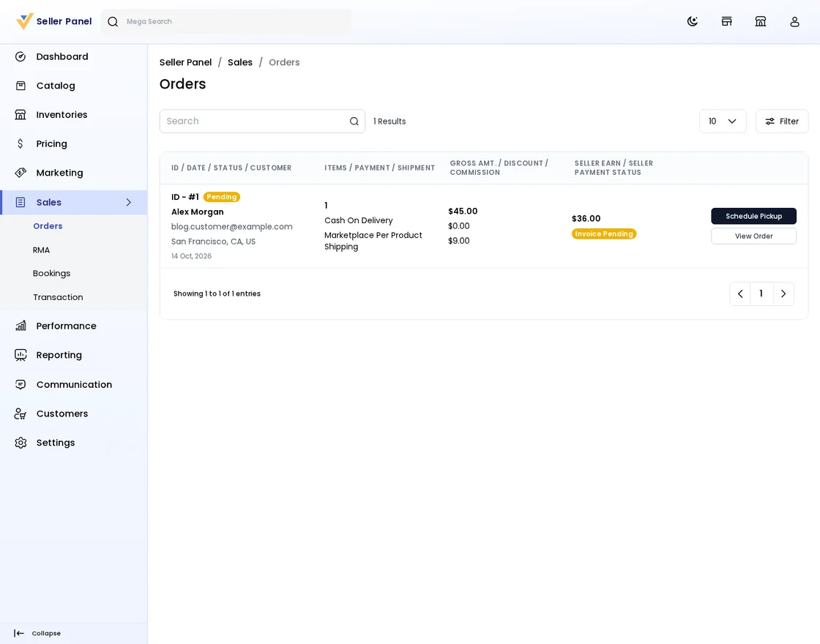
Task: Click the Catalog box icon
Action: [20, 86]
